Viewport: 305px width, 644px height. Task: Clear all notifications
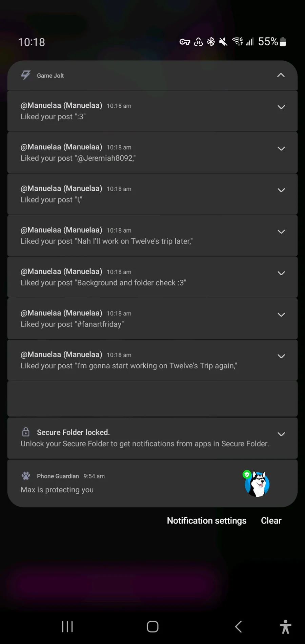[271, 521]
